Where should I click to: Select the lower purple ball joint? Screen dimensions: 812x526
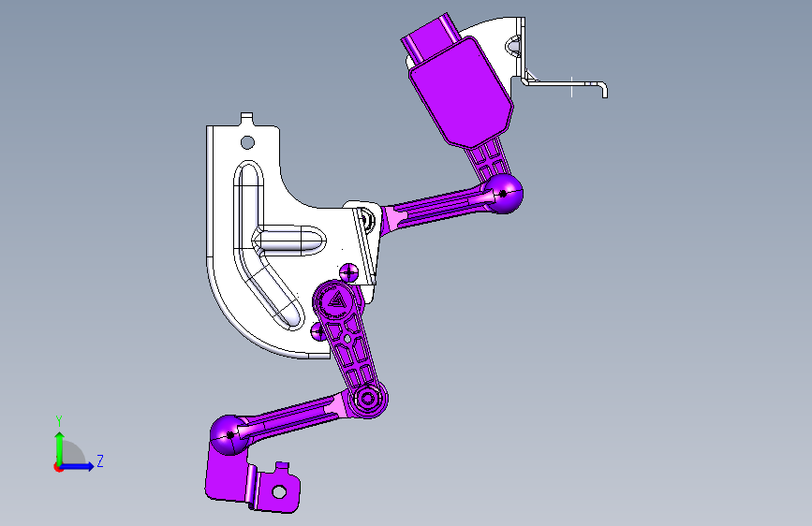coord(229,435)
